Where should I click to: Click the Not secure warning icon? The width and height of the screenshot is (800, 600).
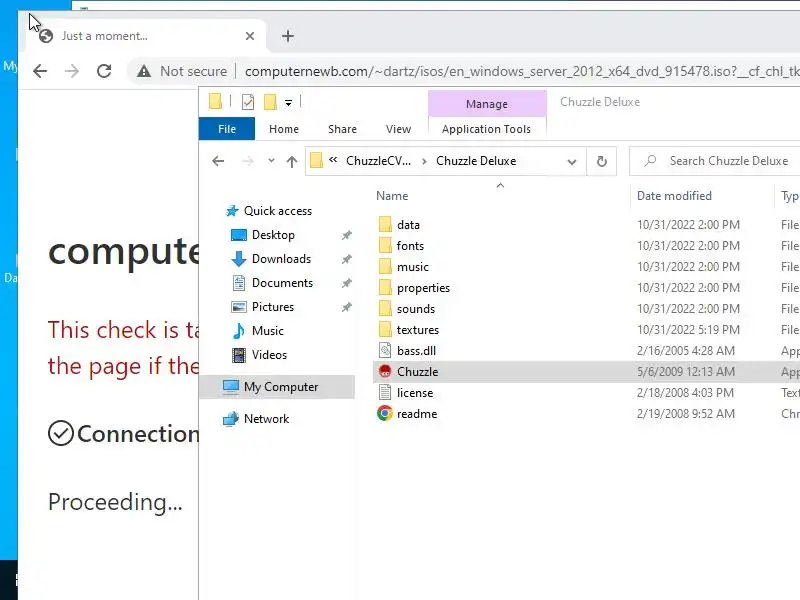(144, 71)
